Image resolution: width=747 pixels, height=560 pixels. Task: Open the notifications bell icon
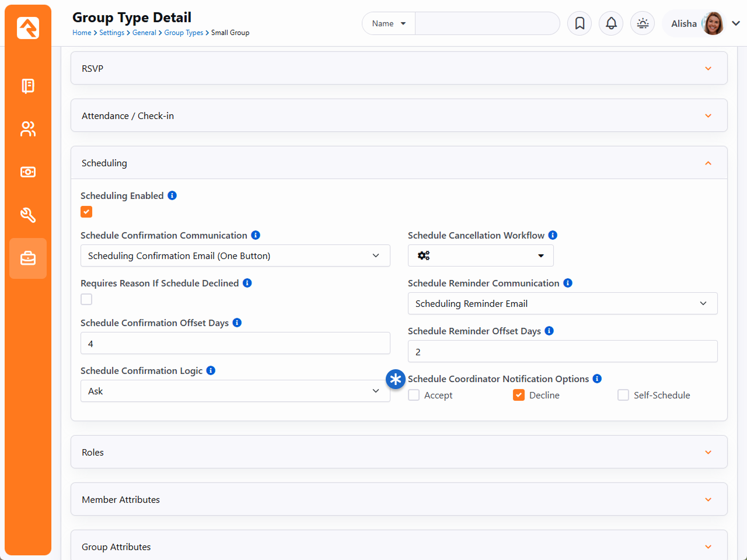coord(611,23)
